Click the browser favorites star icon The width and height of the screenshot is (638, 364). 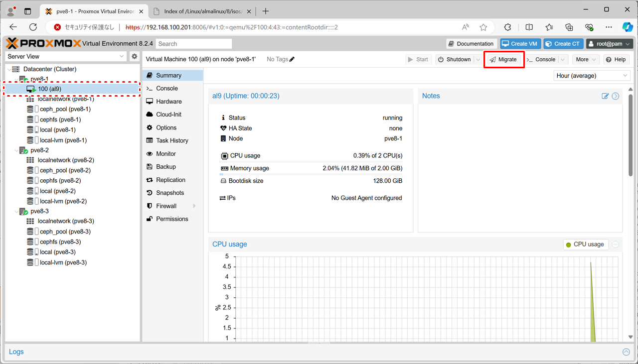pyautogui.click(x=483, y=27)
